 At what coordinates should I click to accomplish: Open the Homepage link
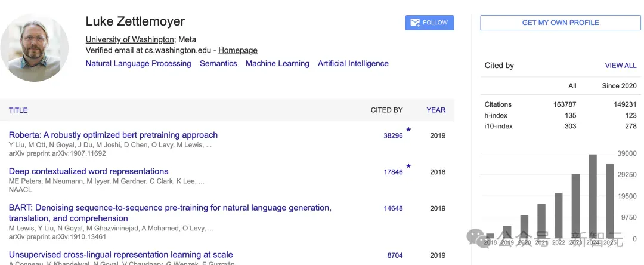[238, 51]
